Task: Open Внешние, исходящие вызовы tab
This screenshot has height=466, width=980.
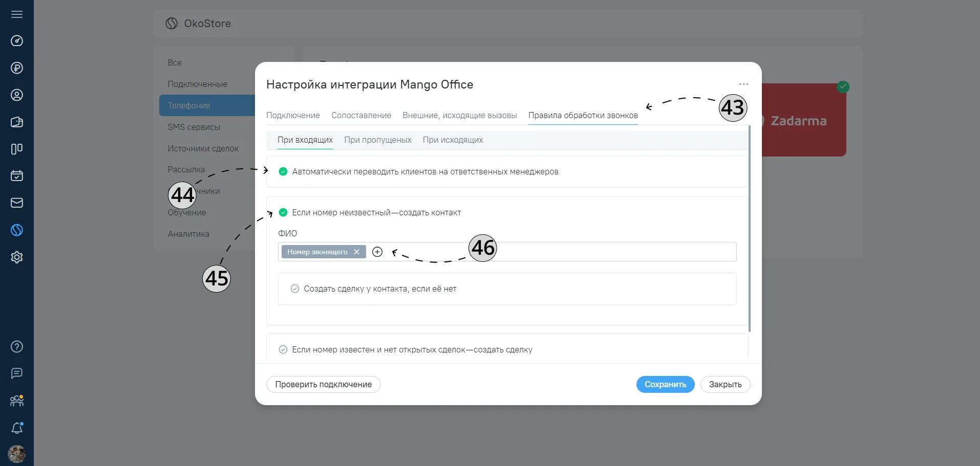Action: 460,116
